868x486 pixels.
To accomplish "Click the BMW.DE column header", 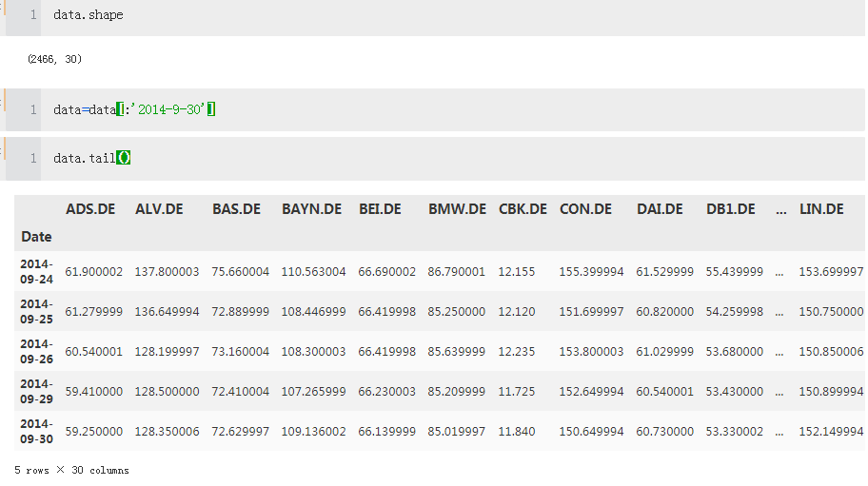I will click(457, 209).
